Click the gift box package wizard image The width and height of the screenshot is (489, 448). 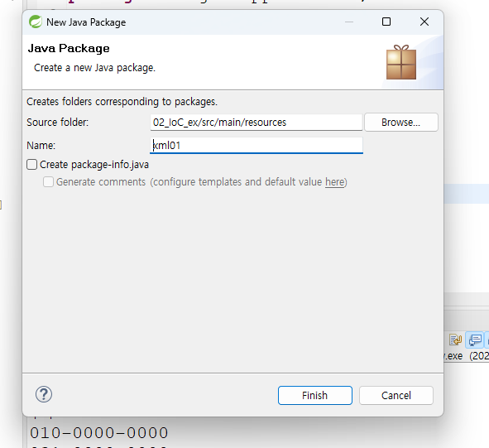click(x=401, y=62)
